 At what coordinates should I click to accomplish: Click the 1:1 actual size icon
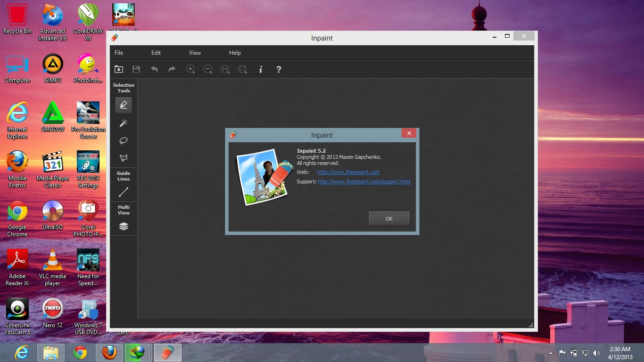[225, 69]
